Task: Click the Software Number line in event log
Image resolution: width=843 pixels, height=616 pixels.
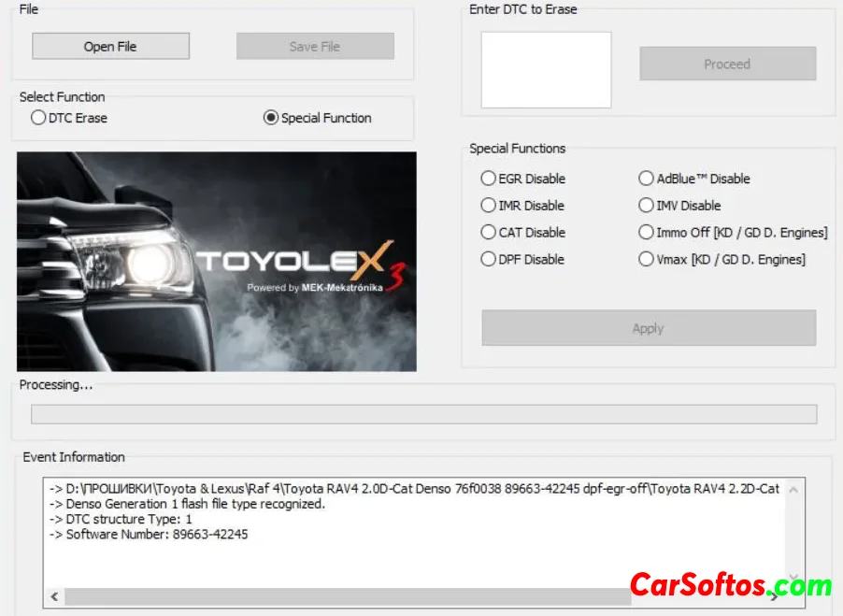Action: point(156,535)
